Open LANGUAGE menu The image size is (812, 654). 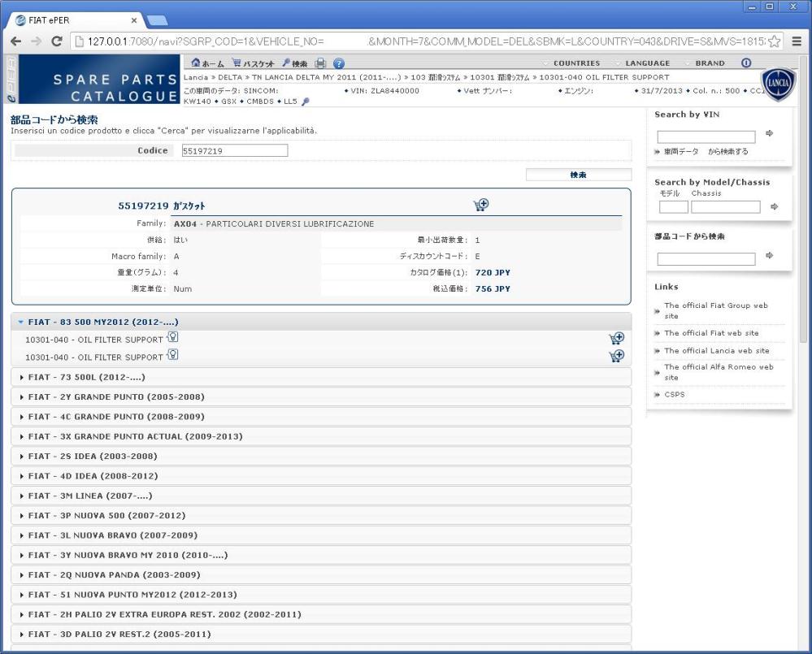(647, 63)
